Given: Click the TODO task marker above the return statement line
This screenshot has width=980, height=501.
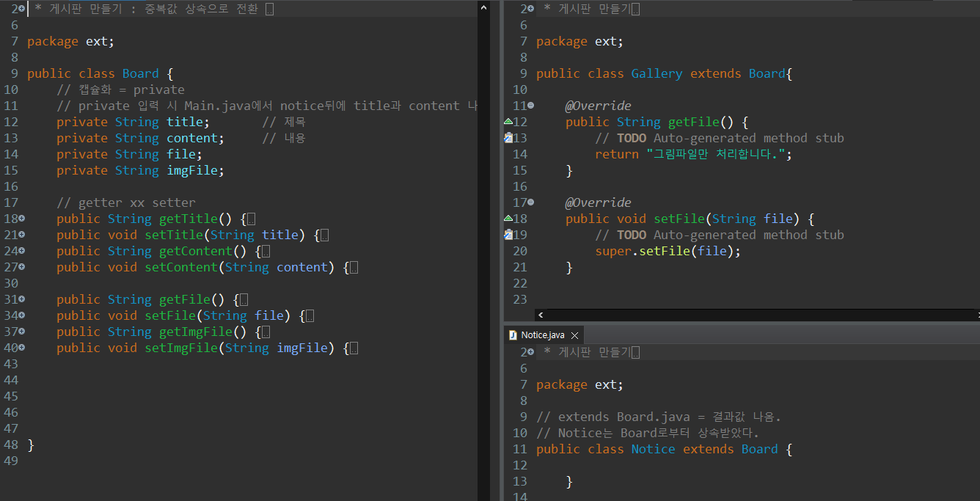Looking at the screenshot, I should tap(508, 138).
